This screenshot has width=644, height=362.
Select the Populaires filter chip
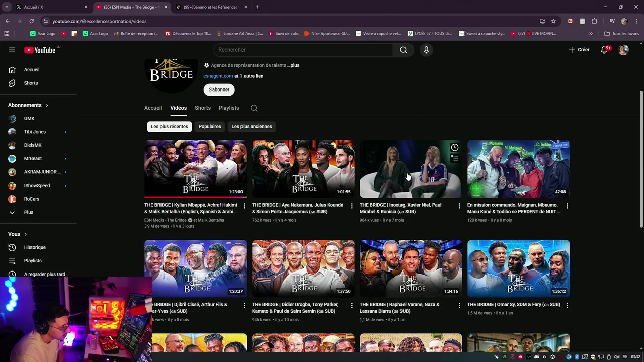pos(210,127)
